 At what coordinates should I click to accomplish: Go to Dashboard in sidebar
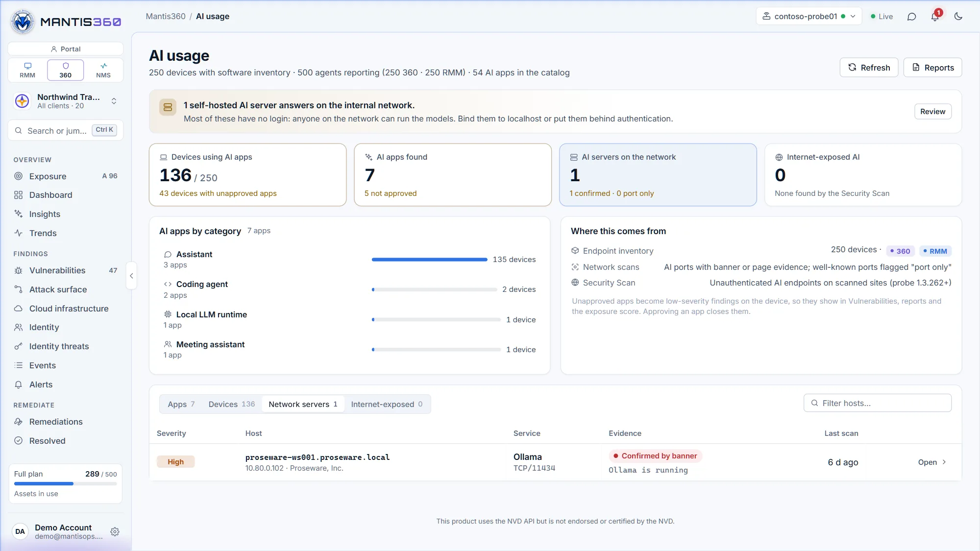(x=66, y=195)
